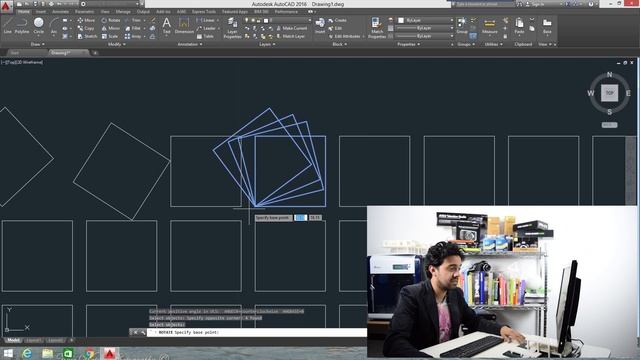The width and height of the screenshot is (640, 360).
Task: Activate the Stretch command
Action: (87, 36)
